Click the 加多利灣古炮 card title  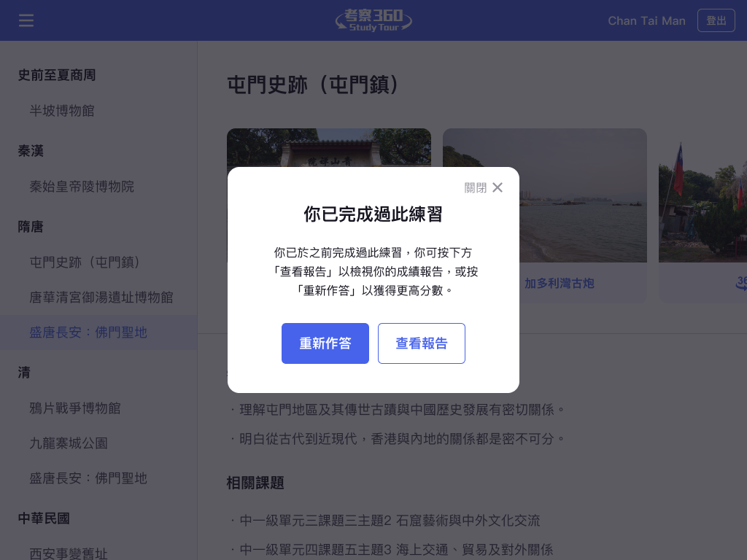coord(560,284)
